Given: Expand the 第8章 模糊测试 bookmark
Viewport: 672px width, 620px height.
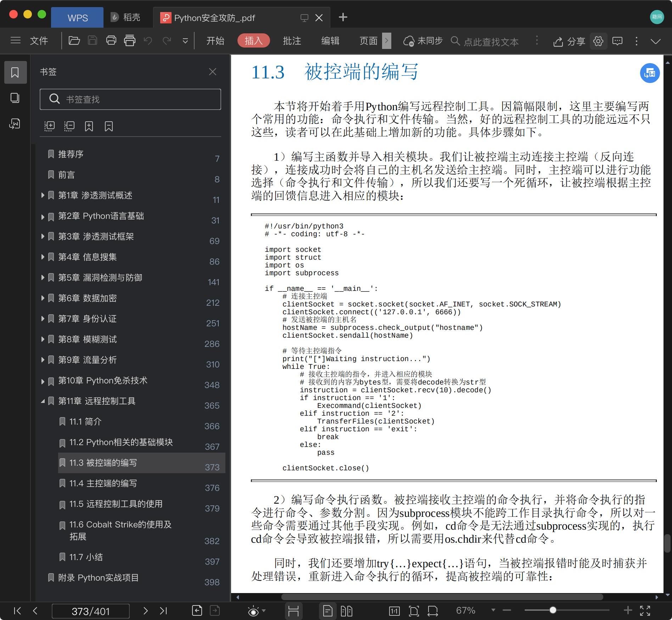Looking at the screenshot, I should pos(43,339).
